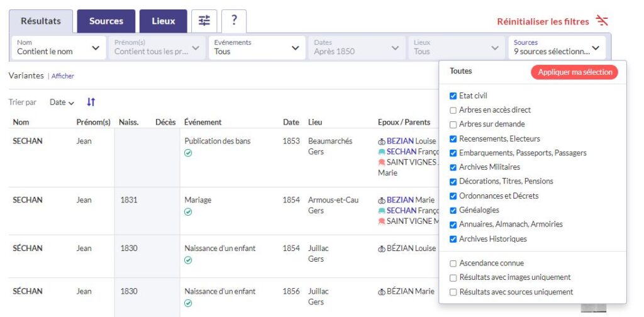Click green verified icon under Publication des bans
The width and height of the screenshot is (644, 317).
pos(188,153)
